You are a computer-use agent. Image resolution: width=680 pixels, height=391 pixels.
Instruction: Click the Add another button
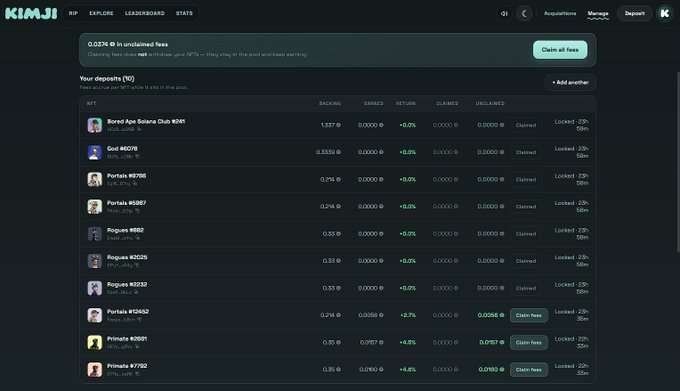pyautogui.click(x=570, y=82)
